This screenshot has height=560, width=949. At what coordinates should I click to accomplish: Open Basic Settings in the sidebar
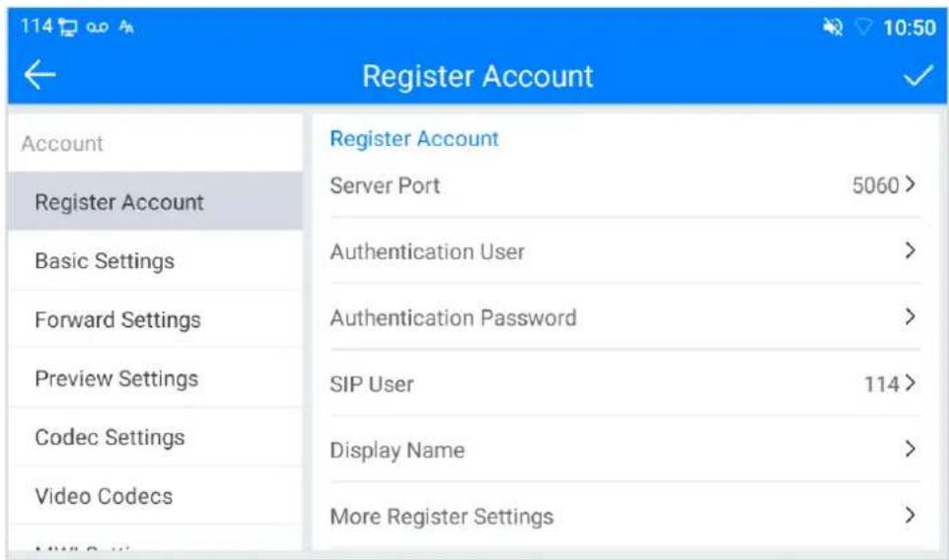[155, 260]
